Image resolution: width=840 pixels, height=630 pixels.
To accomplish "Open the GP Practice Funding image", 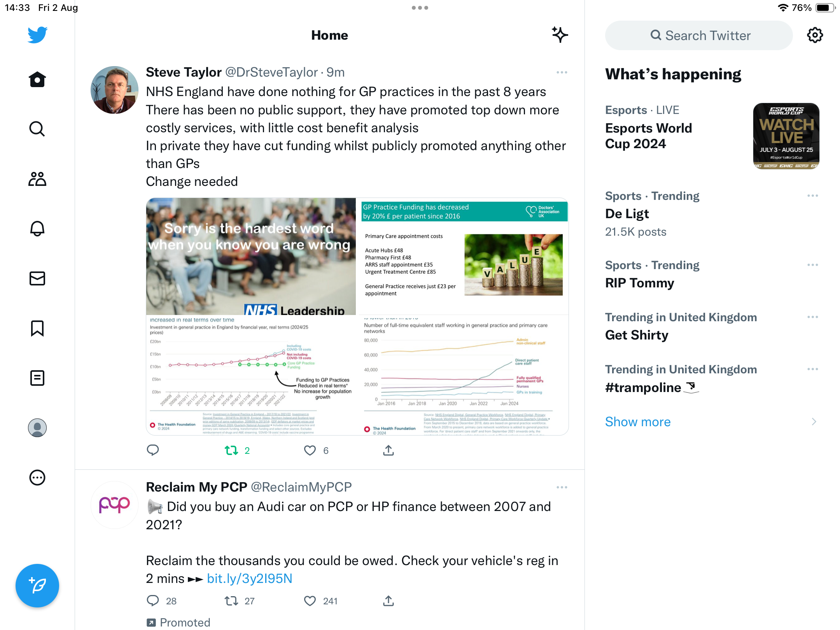I will coord(463,257).
